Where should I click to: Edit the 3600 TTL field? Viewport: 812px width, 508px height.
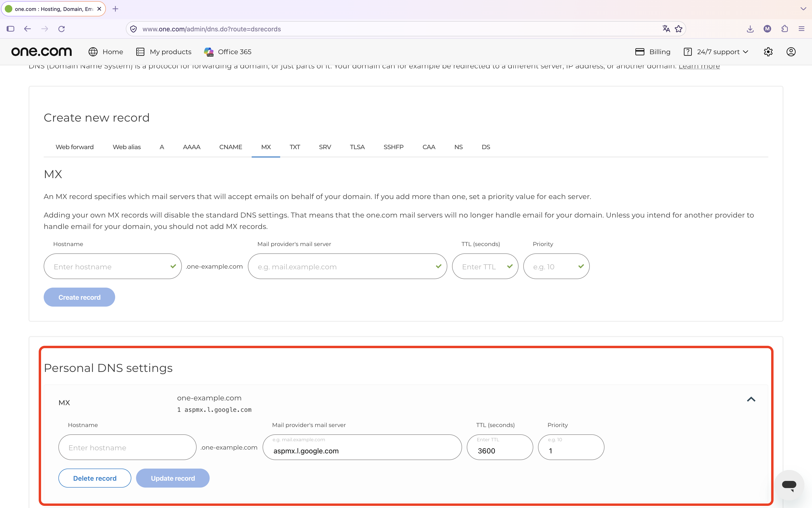tap(500, 447)
